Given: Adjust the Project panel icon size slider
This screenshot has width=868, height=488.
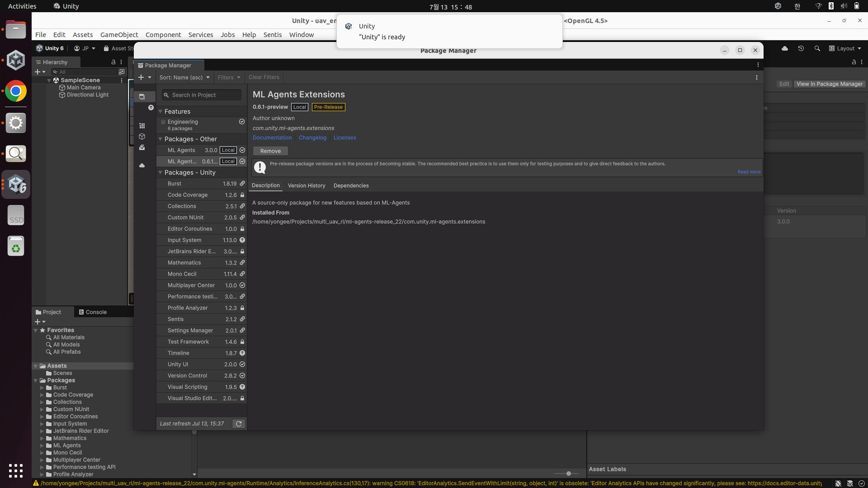Looking at the screenshot, I should pos(568,473).
